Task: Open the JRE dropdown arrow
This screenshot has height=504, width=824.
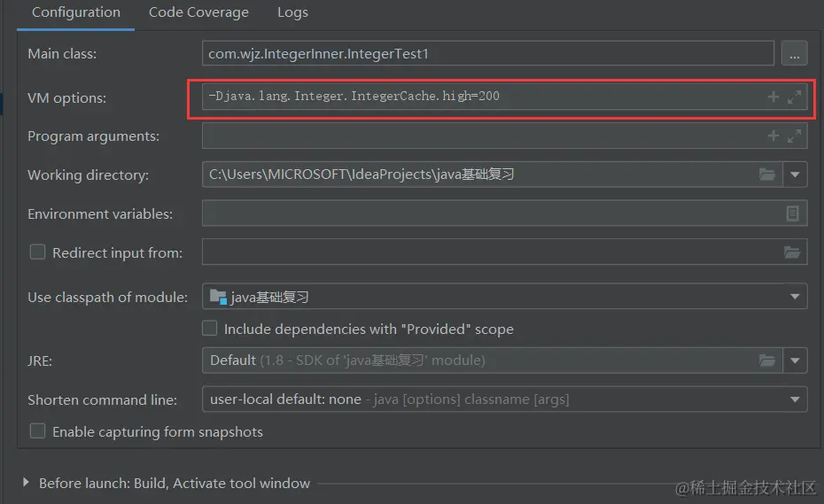Action: click(x=795, y=361)
